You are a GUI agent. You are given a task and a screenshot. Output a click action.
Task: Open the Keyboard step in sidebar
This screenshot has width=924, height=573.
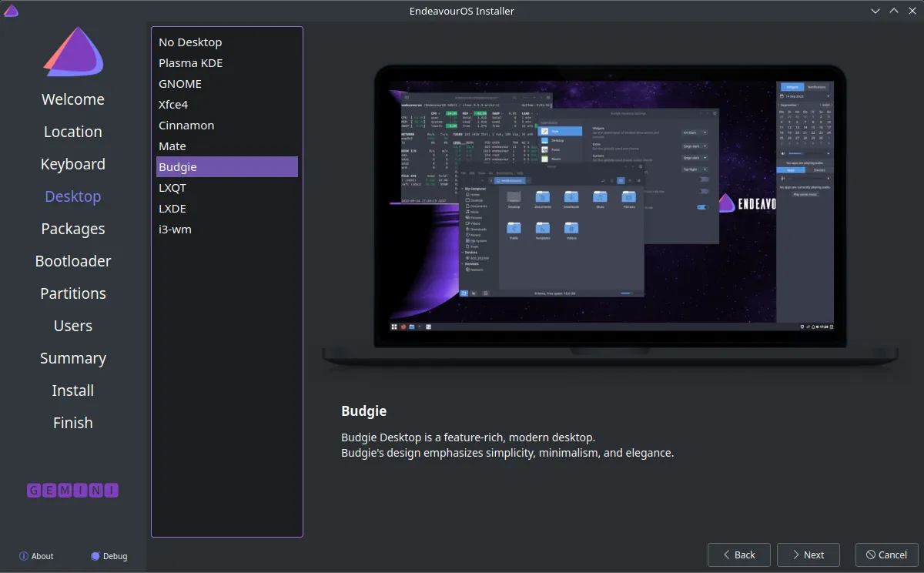click(73, 164)
